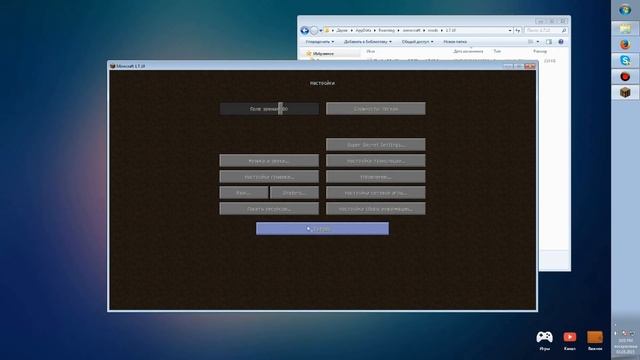Open Пакеты ресурсов in Minecraft
Screen dimensions: 640x360
point(269,209)
